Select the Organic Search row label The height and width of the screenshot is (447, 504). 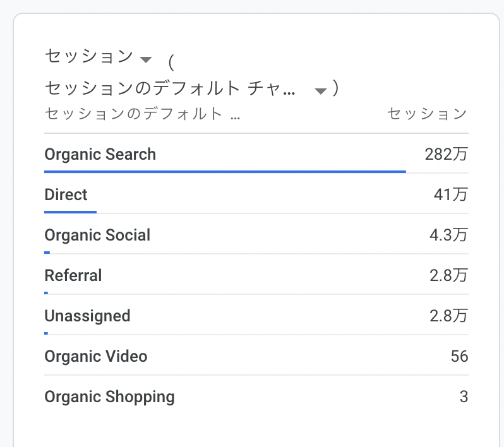[100, 154]
